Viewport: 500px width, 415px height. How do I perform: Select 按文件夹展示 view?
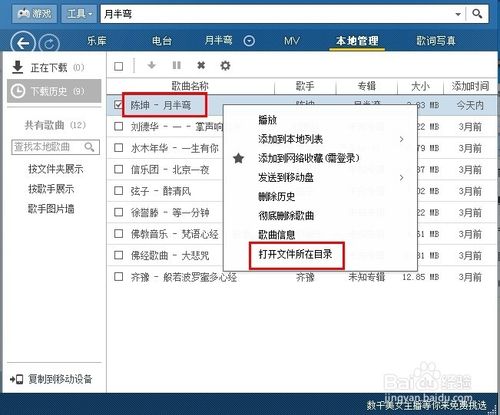tap(56, 169)
